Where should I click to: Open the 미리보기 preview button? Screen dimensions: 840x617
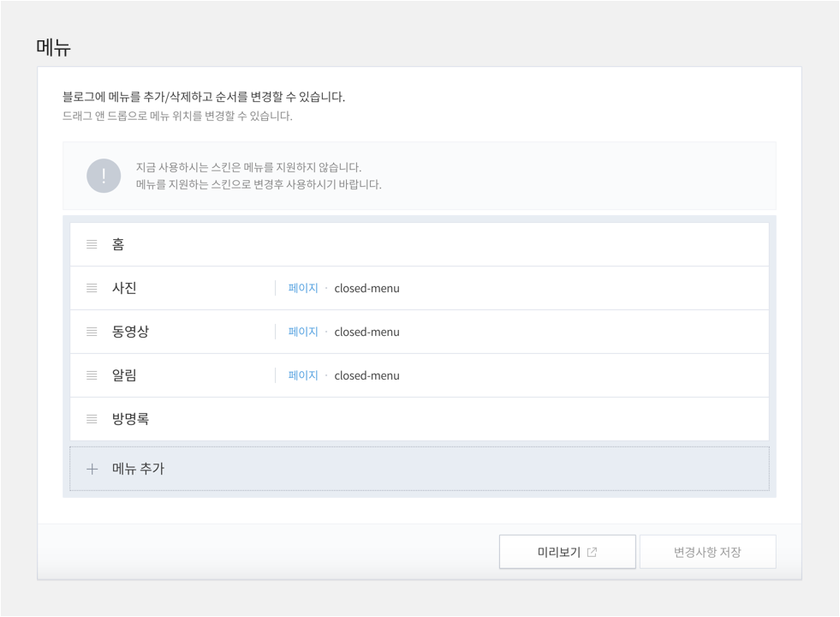point(567,552)
